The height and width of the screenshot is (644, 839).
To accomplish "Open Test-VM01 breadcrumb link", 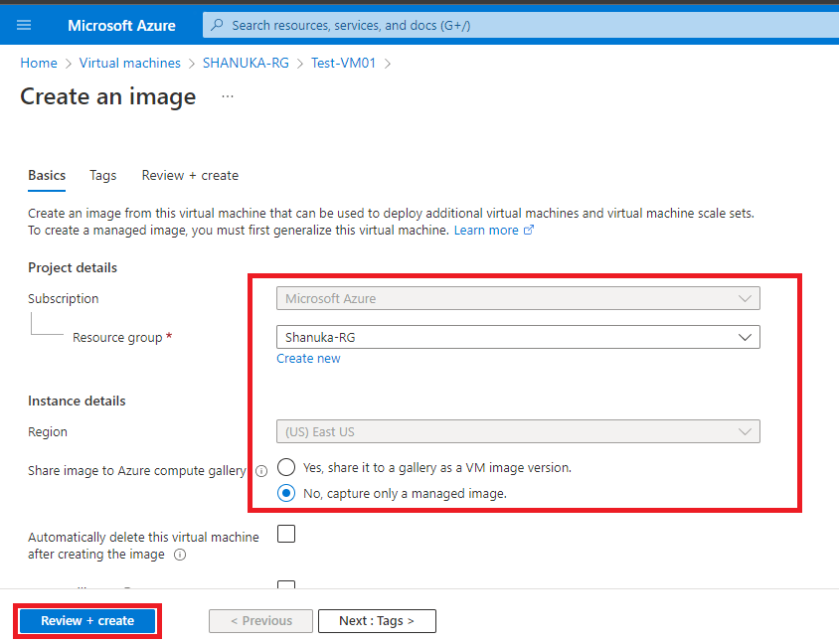I will pos(344,63).
